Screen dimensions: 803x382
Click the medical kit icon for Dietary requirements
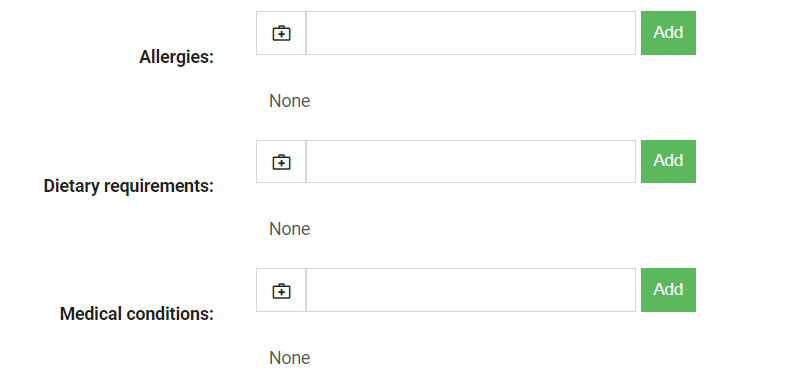coord(281,162)
